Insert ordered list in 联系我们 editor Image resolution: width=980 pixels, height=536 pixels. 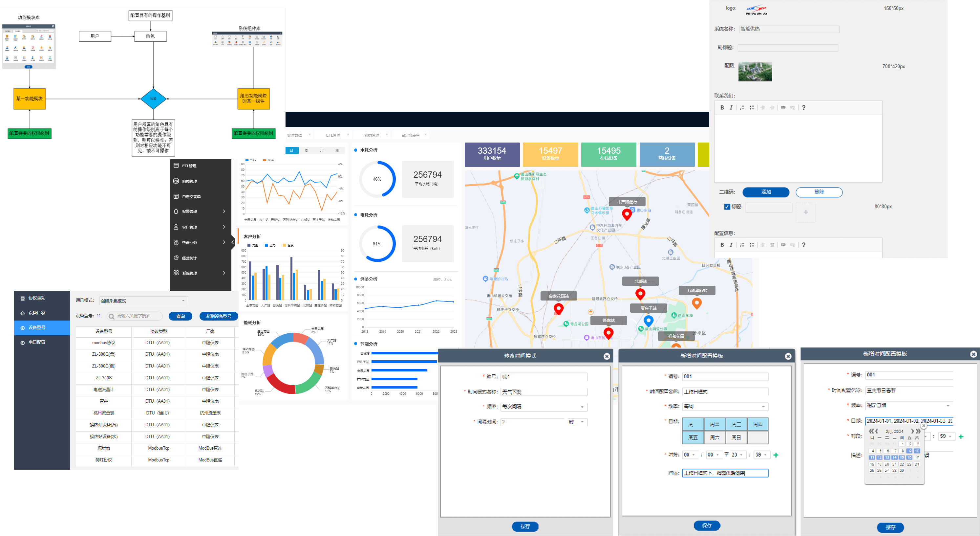click(x=742, y=108)
